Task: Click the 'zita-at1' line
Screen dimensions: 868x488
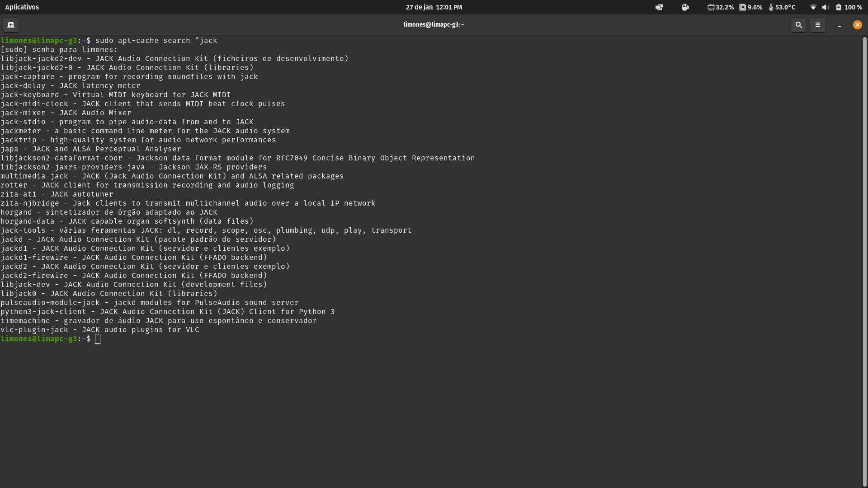Action: [57, 194]
